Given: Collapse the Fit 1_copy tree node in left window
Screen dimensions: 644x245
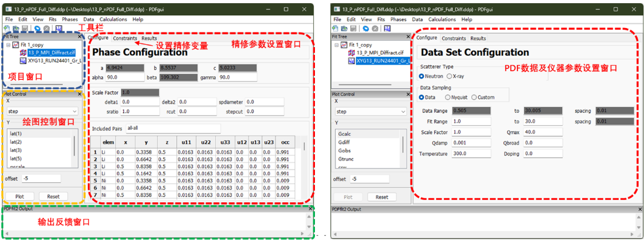Looking at the screenshot, I should coord(9,45).
